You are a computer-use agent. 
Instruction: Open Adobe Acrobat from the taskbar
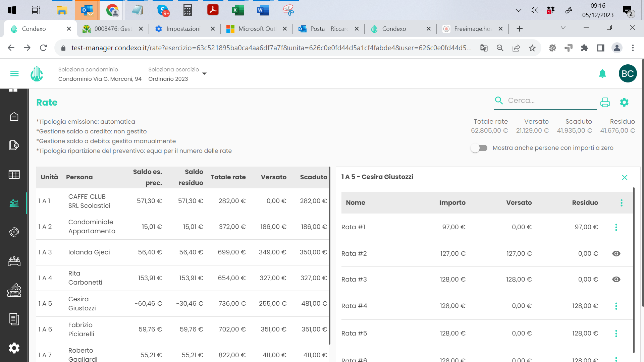coord(213,10)
